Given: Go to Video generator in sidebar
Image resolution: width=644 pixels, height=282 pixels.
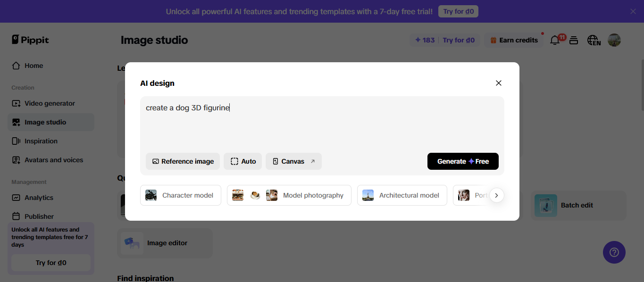Looking at the screenshot, I should 50,103.
